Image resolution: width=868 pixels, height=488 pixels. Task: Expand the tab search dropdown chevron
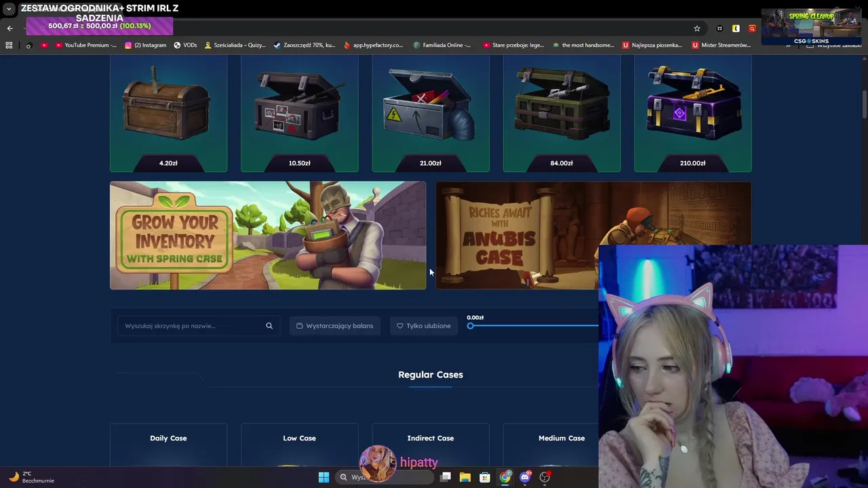[x=9, y=9]
